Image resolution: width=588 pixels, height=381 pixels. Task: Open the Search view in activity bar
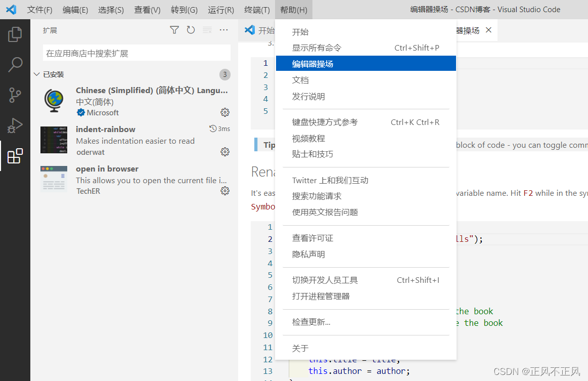(15, 65)
